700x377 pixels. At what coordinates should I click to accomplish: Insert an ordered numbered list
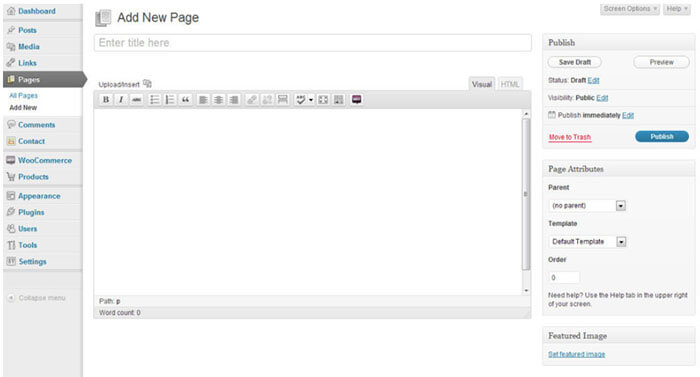click(x=170, y=100)
